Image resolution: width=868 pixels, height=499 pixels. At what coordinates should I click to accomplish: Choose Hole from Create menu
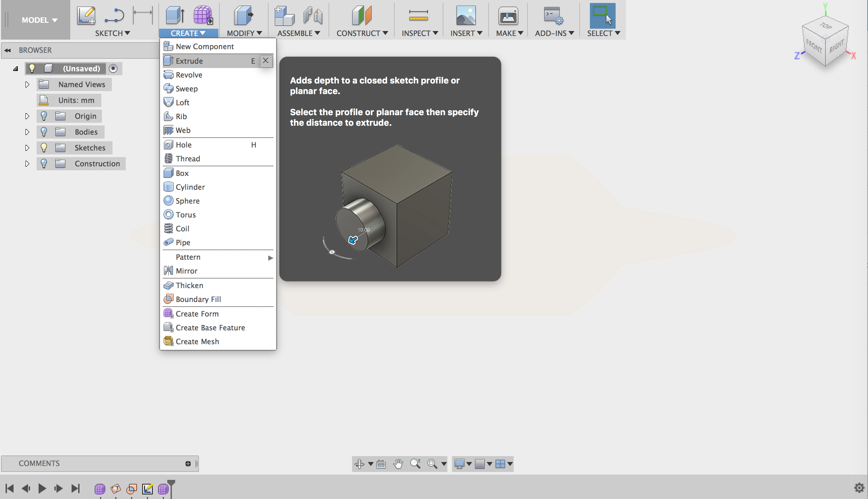[218, 145]
